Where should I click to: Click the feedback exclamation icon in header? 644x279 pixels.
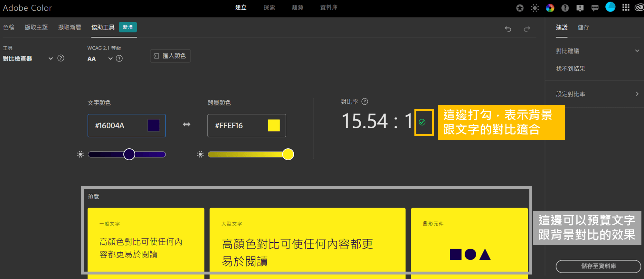click(580, 8)
